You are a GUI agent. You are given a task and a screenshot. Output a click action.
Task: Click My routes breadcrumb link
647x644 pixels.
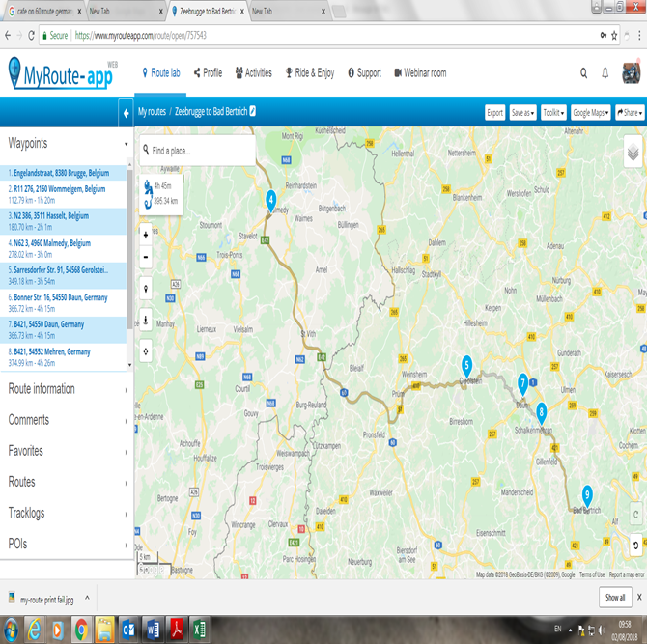(x=152, y=112)
